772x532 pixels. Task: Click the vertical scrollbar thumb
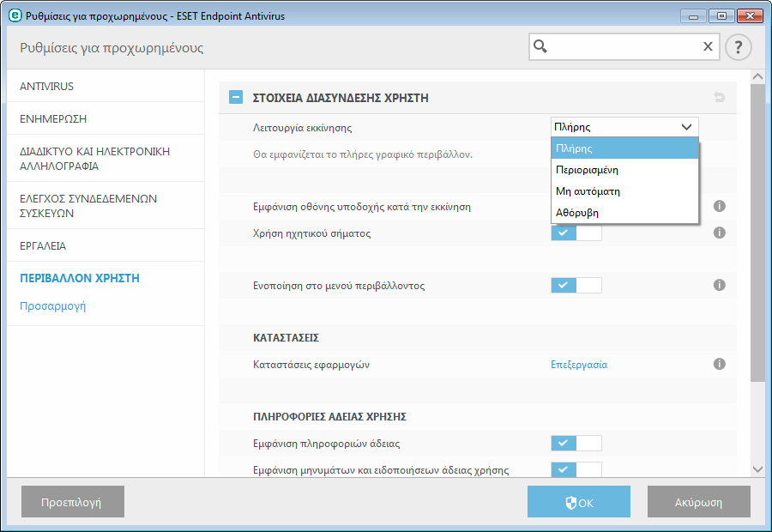(x=758, y=233)
